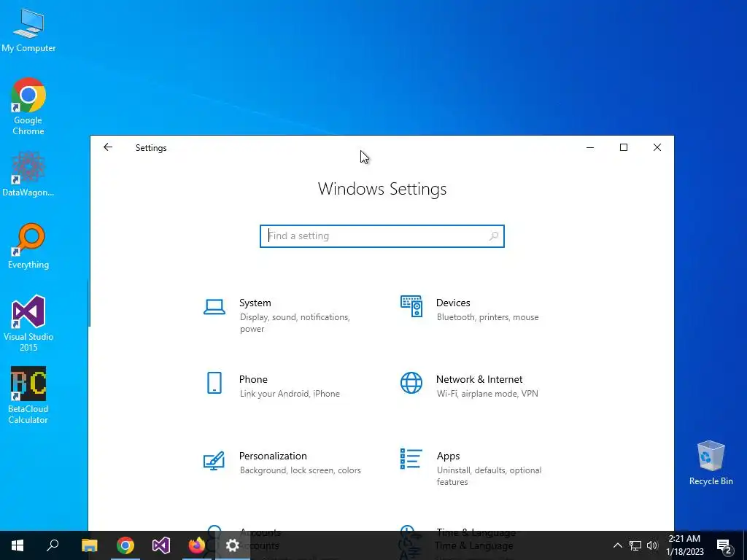Viewport: 747px width, 560px height.
Task: Close the Settings window
Action: 657,147
